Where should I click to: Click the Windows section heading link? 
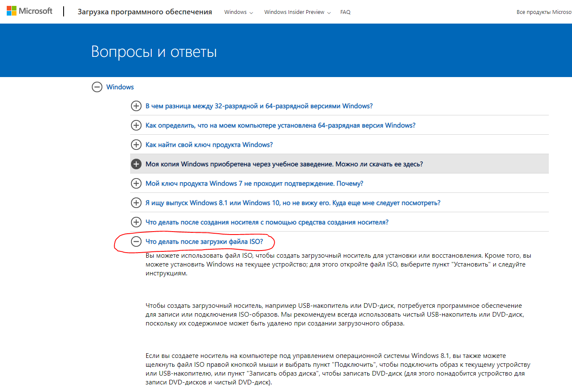point(120,87)
